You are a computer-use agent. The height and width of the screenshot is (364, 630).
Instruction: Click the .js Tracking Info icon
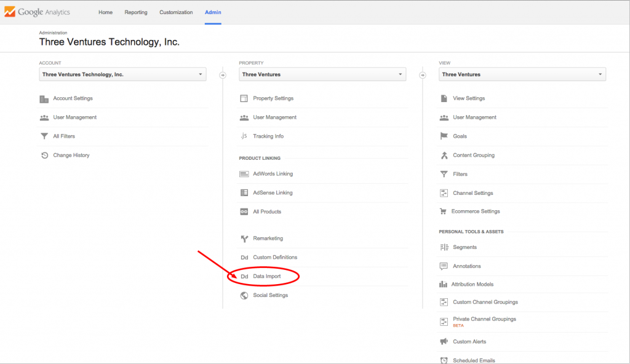click(x=244, y=136)
